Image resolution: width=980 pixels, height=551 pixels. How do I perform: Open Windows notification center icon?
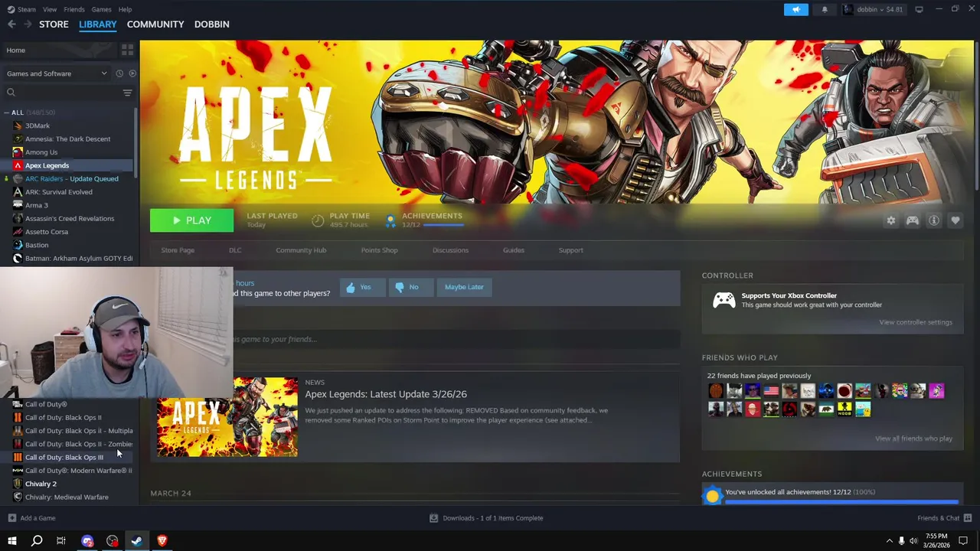tap(964, 541)
